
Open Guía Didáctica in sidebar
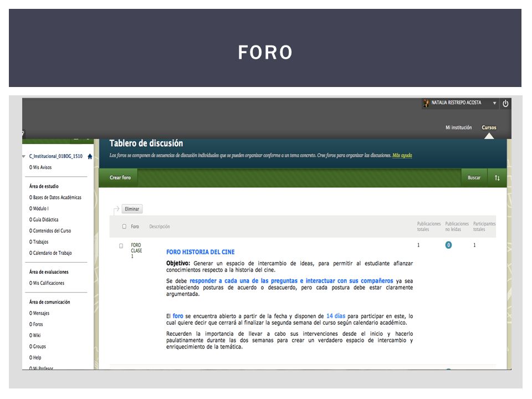[44, 220]
